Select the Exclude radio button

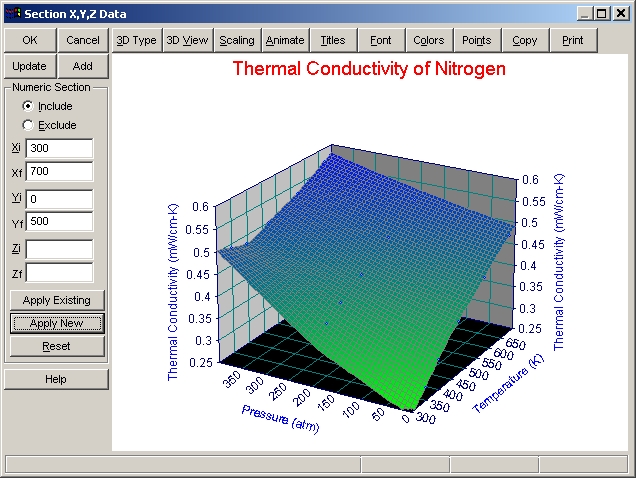pos(28,125)
